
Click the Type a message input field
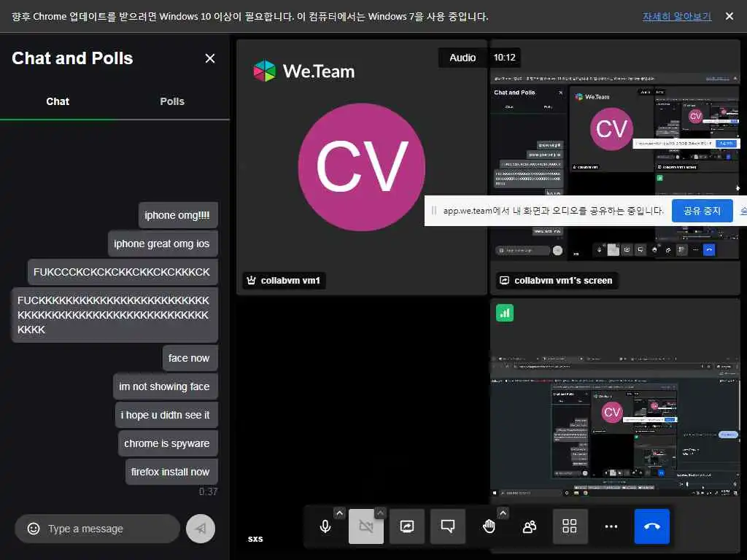coord(98,529)
